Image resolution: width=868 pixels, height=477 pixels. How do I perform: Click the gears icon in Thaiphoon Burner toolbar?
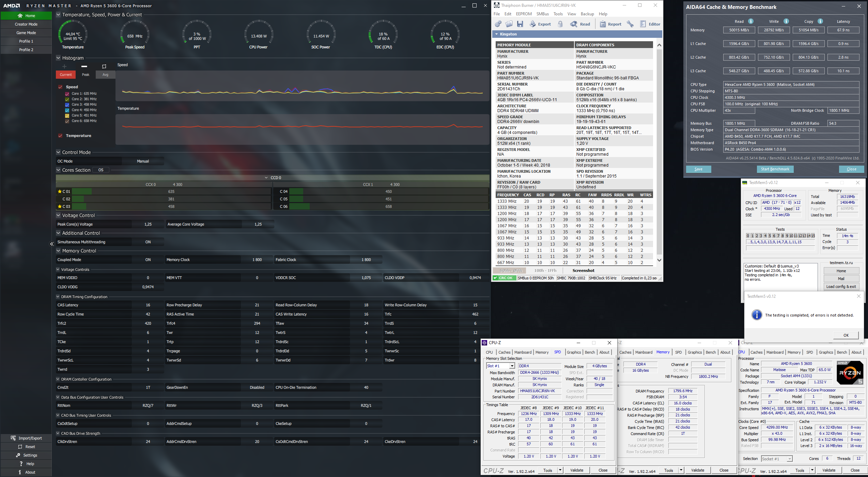point(498,24)
